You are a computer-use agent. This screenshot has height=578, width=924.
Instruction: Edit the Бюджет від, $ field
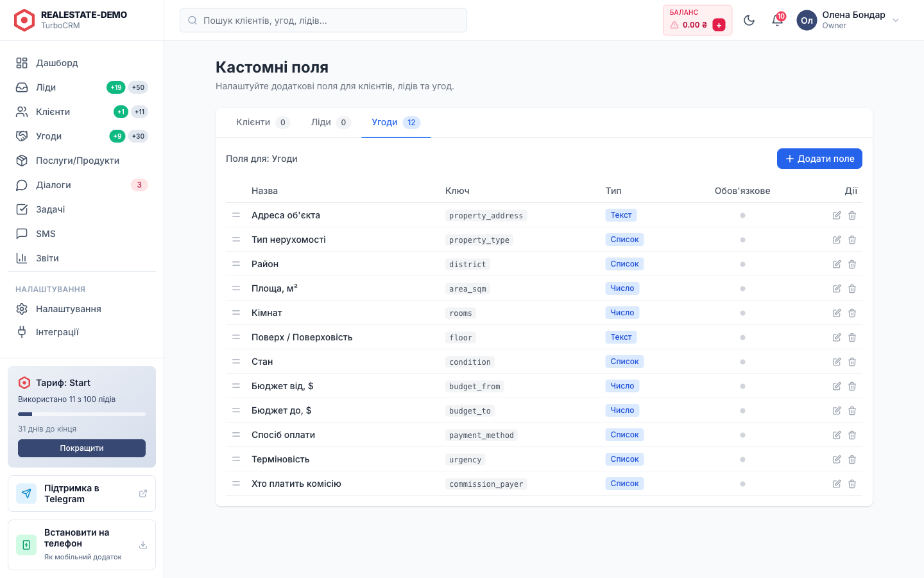pos(837,386)
